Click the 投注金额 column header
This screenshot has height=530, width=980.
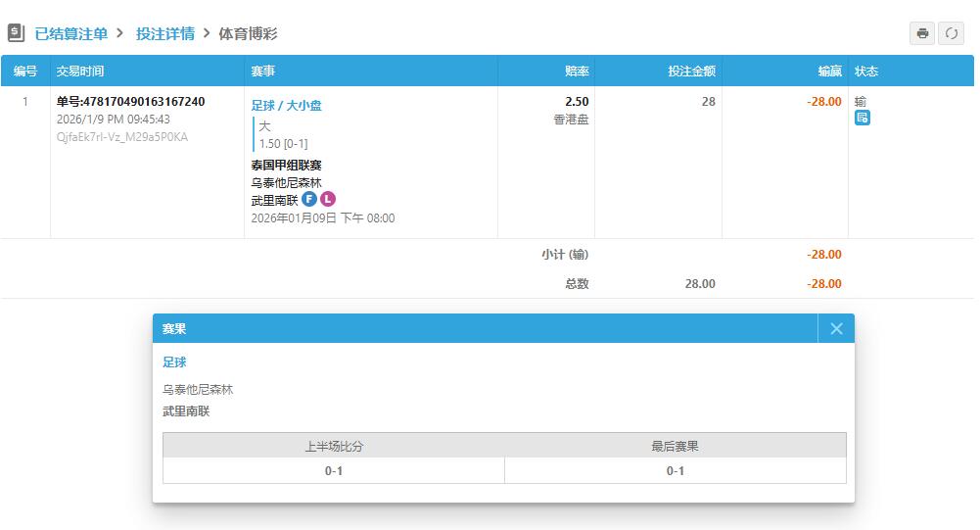(691, 72)
